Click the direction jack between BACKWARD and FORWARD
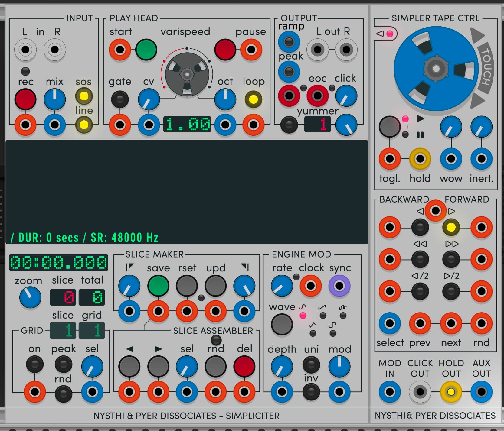Viewport: 504px width, 431px height. pos(436,211)
